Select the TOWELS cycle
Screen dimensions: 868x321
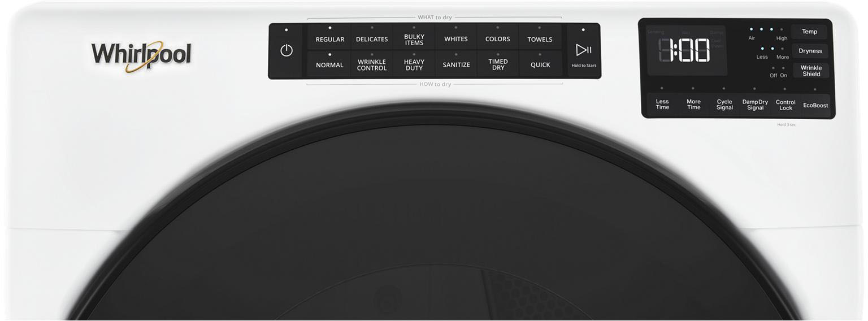click(540, 37)
